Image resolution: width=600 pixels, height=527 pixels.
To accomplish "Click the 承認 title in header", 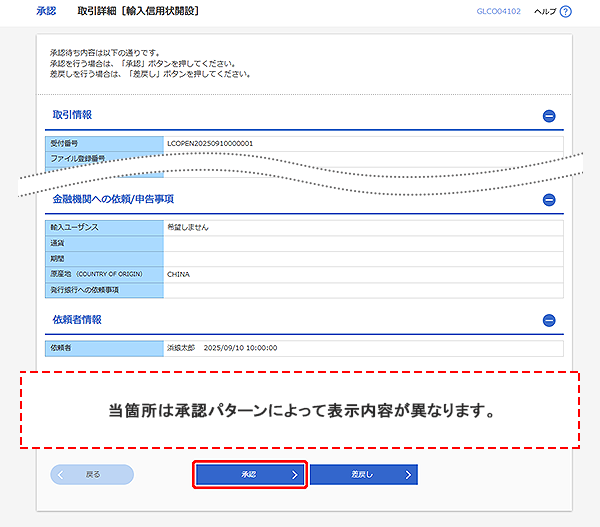I will (46, 11).
